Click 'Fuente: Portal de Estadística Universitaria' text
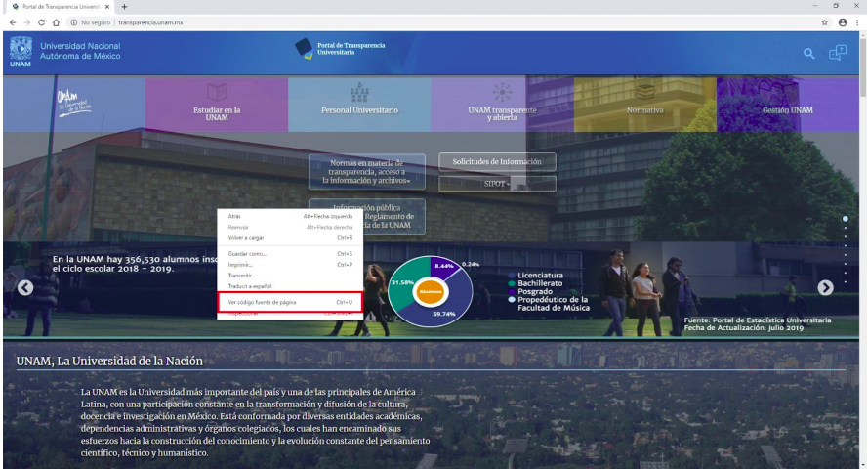868x469 pixels. (758, 320)
